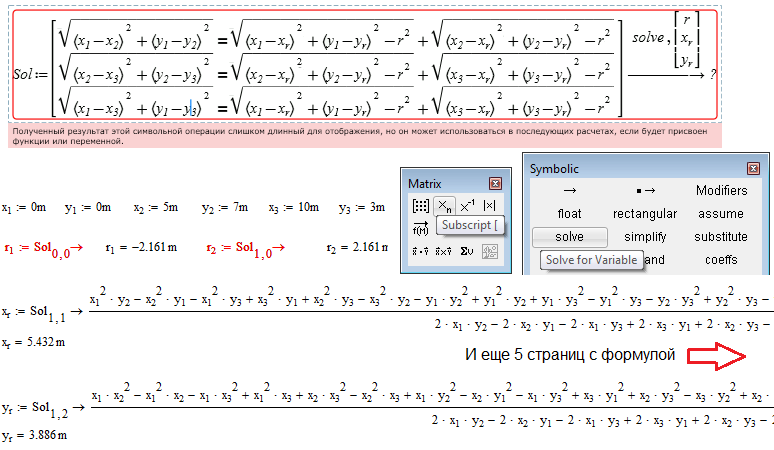Click the r₁ = −2.161 m result
Viewport: 774px width, 450px height.
(x=141, y=248)
